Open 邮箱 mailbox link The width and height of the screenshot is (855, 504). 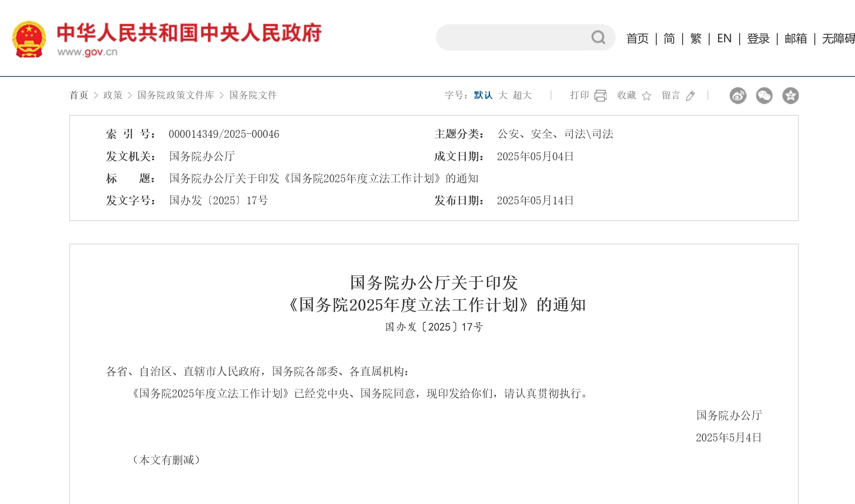point(796,38)
